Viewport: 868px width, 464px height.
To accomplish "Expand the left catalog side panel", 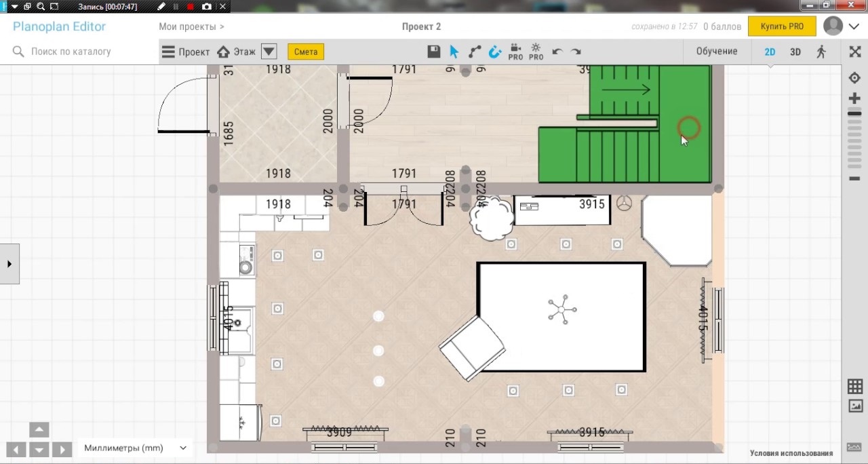I will pos(9,264).
